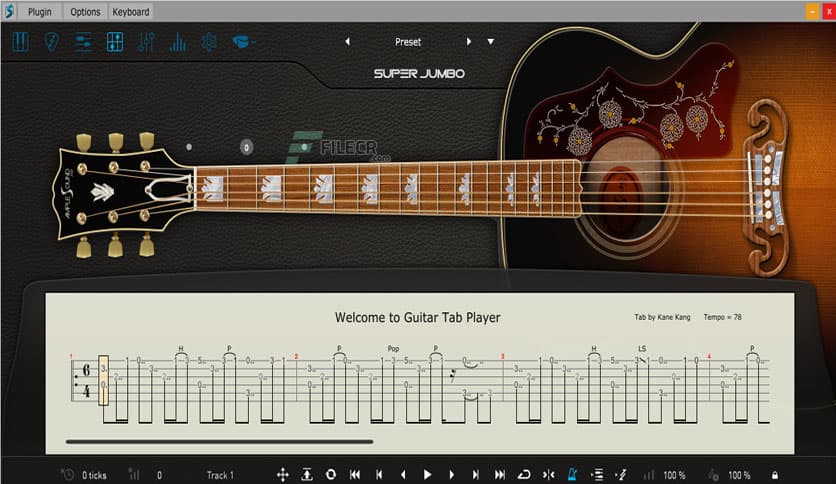Open the mixer vertical faders icon
The image size is (836, 484).
(146, 42)
